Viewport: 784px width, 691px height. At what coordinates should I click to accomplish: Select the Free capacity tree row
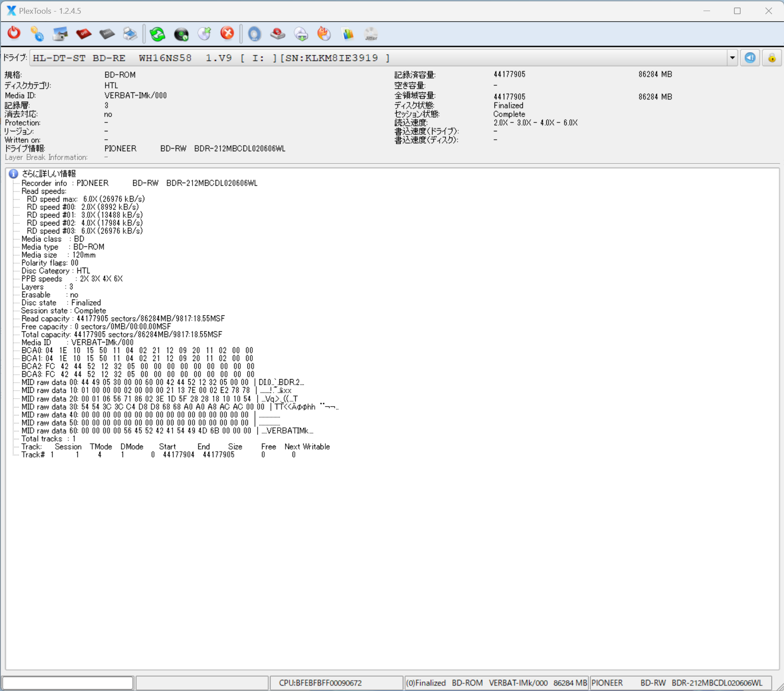[96, 326]
